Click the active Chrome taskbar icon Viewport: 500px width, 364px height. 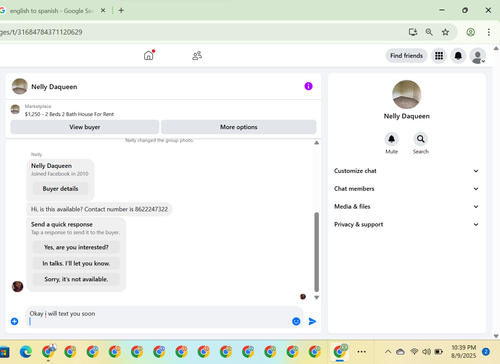point(340,352)
